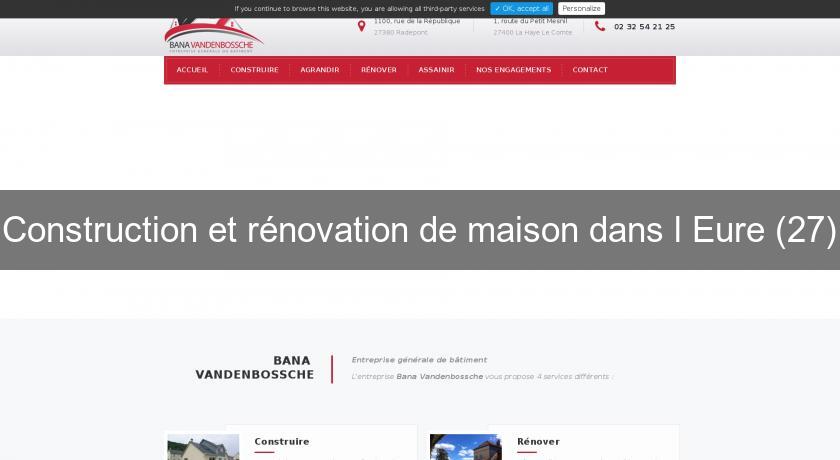
Task: Click the cookie notice message text
Action: point(359,9)
